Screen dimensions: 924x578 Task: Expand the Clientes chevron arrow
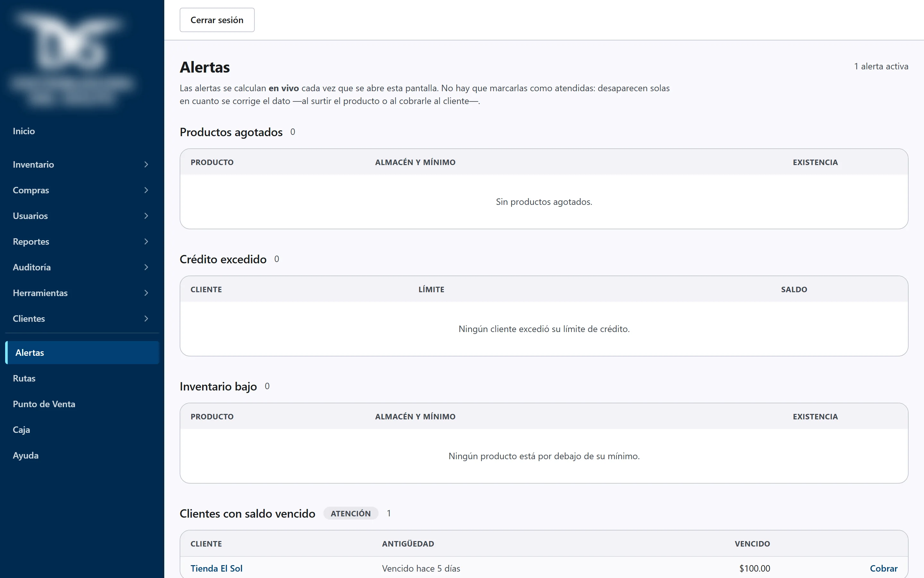146,319
